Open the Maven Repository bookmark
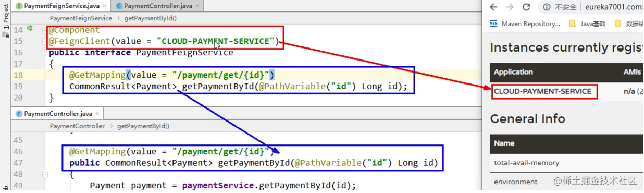Viewport: 644px width, 193px height. (x=525, y=23)
